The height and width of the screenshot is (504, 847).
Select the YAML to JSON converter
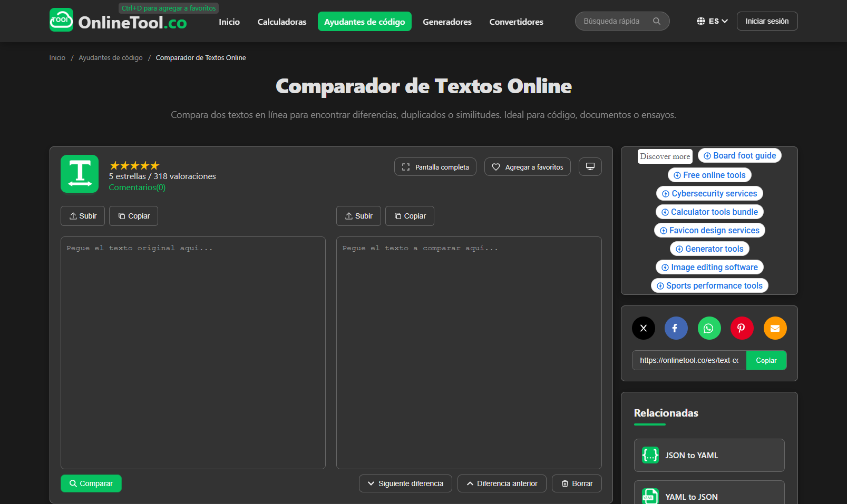click(709, 496)
